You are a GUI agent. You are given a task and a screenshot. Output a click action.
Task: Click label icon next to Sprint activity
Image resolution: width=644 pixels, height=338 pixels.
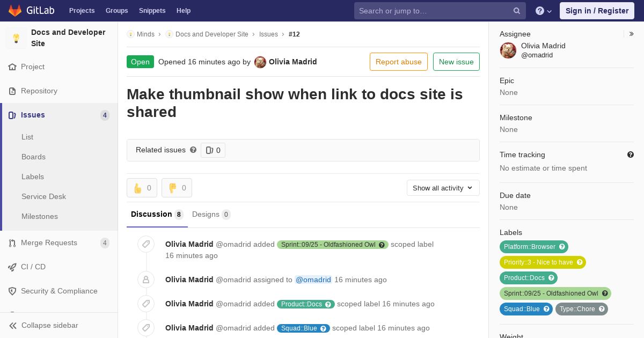pyautogui.click(x=146, y=245)
